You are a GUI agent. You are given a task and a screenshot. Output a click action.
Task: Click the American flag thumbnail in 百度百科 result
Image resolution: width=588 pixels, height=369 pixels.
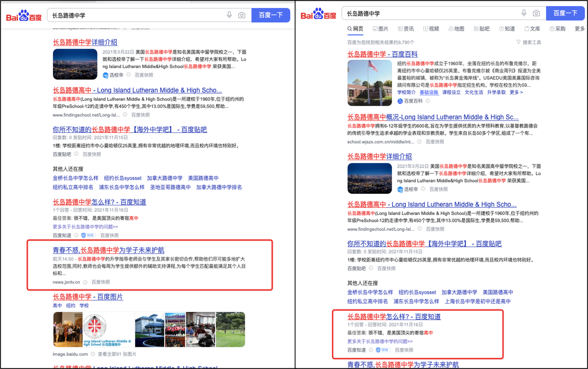(370, 83)
